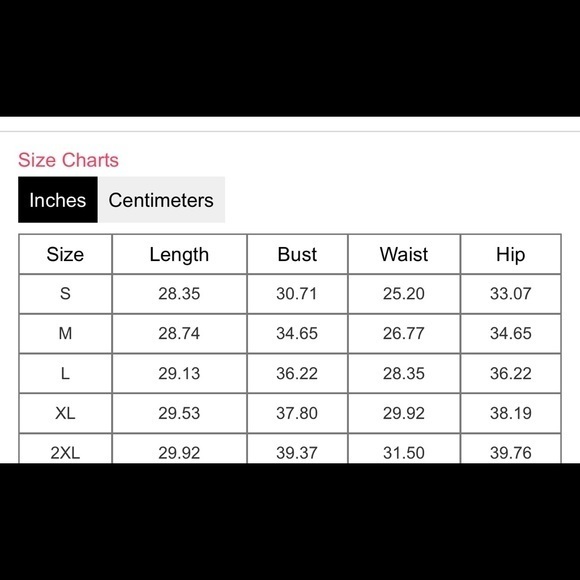580x580 pixels.
Task: Select the XL size row label
Action: click(x=65, y=413)
